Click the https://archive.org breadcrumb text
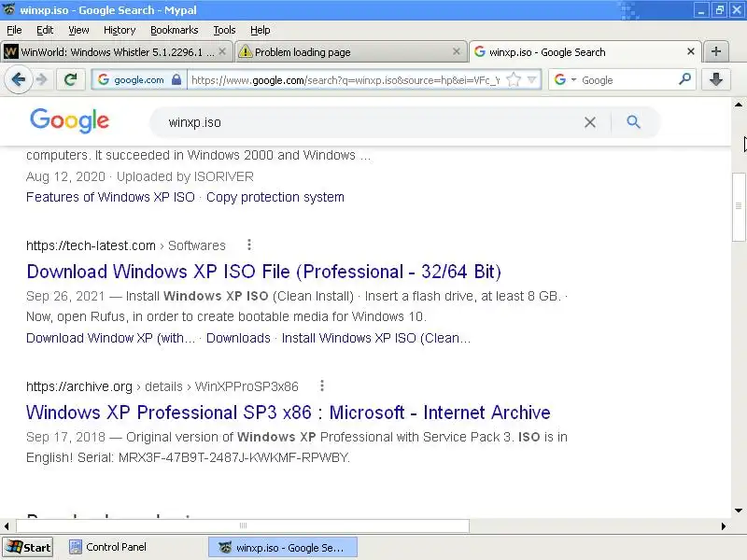 coord(79,386)
